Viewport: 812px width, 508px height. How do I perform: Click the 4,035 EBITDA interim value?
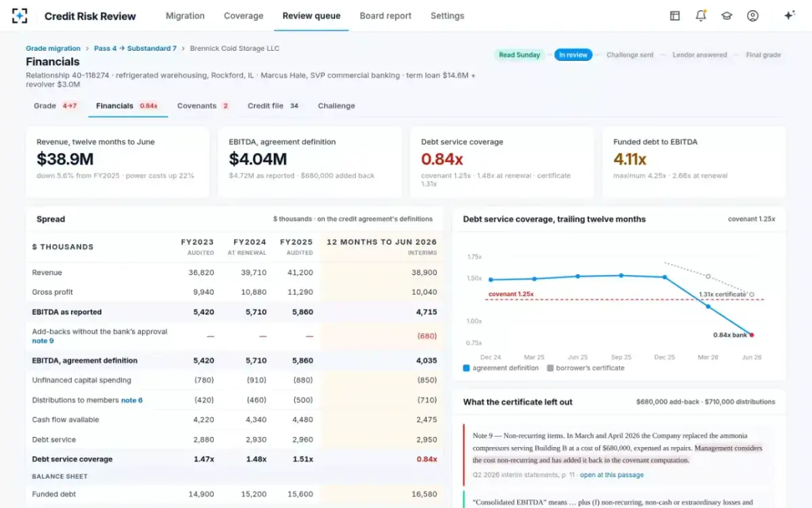coord(426,361)
